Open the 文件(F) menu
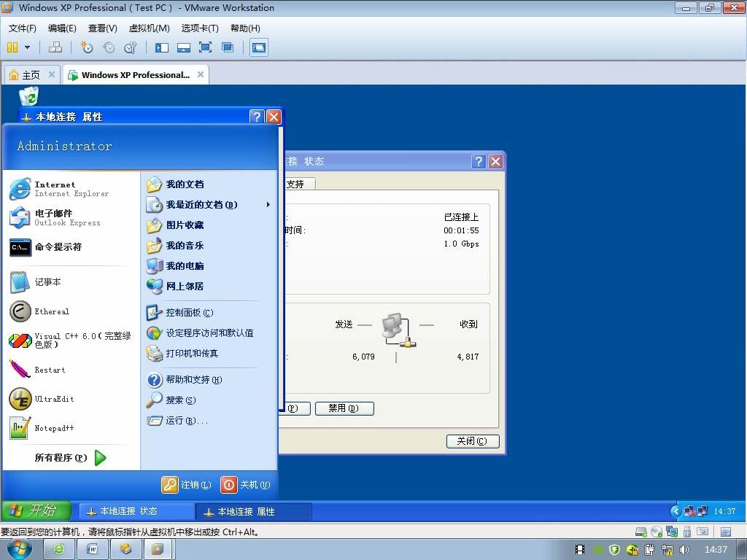The width and height of the screenshot is (747, 560). pos(23,28)
